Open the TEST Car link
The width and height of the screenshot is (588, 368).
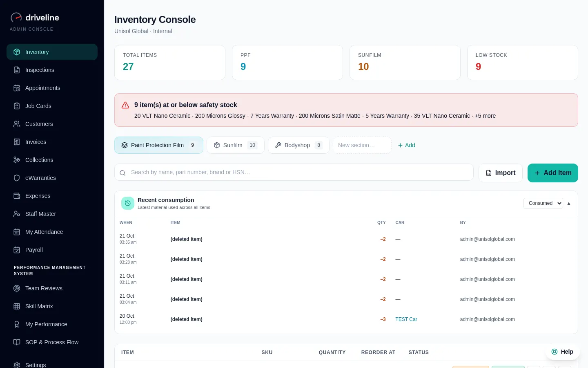pyautogui.click(x=406, y=319)
